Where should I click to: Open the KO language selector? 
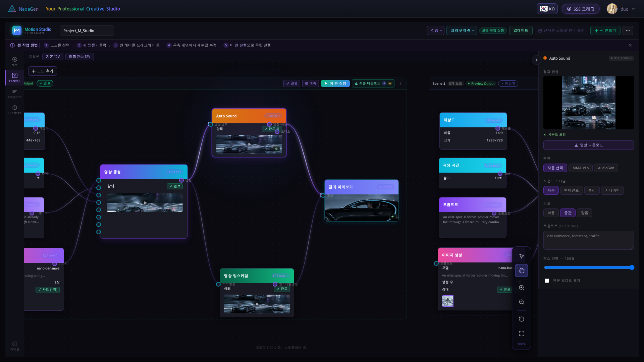coord(547,9)
